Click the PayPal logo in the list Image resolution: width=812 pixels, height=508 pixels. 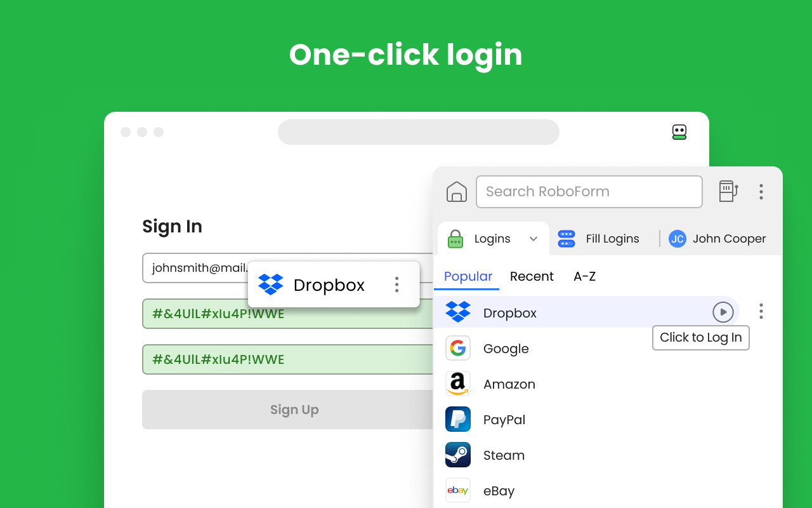click(458, 419)
